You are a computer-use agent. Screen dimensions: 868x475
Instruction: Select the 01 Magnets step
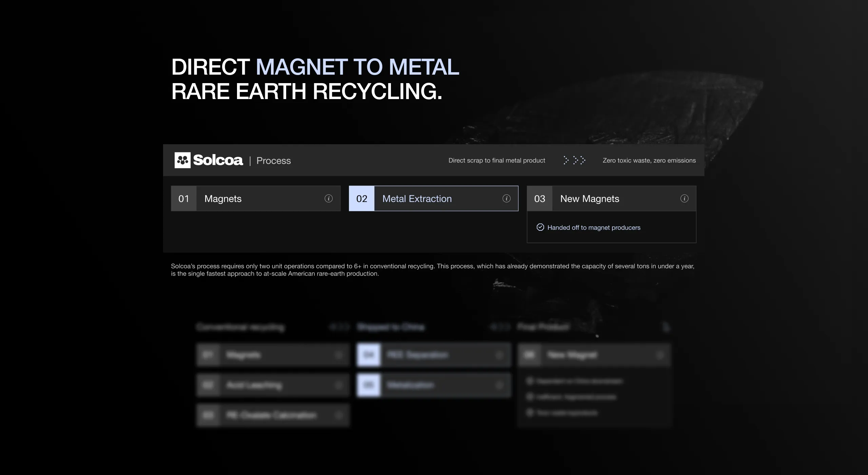256,198
